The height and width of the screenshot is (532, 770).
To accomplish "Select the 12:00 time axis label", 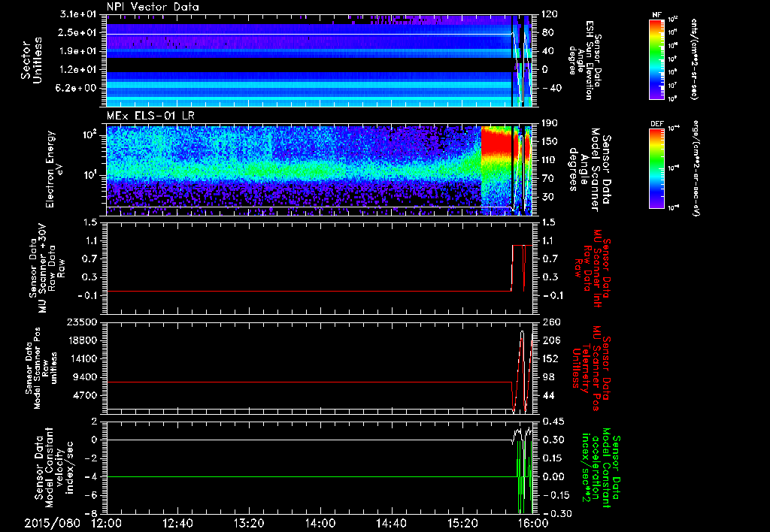I will [107, 523].
